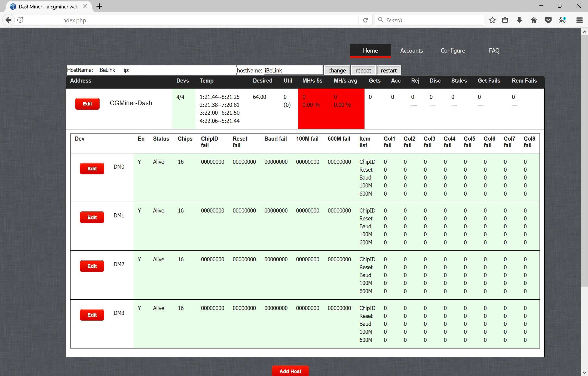The width and height of the screenshot is (588, 376).
Task: Click the restart button
Action: [x=389, y=70]
